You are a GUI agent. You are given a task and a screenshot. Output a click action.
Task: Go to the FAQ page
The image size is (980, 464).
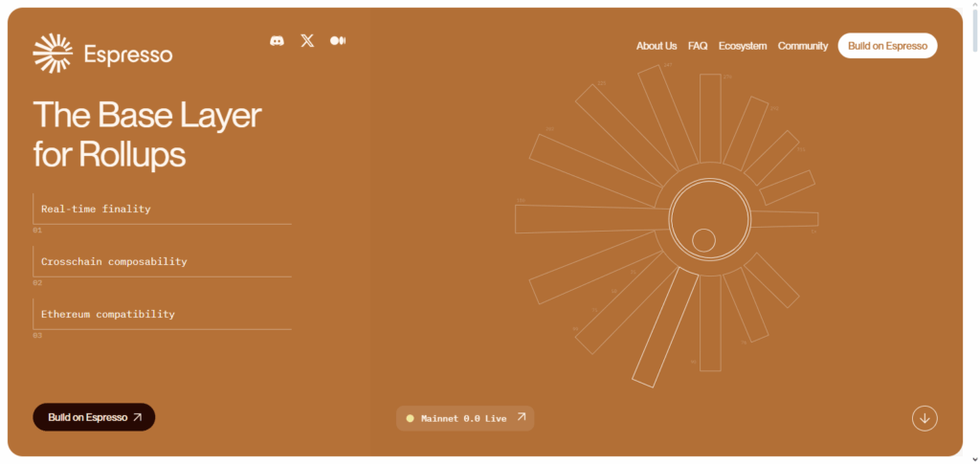[698, 46]
